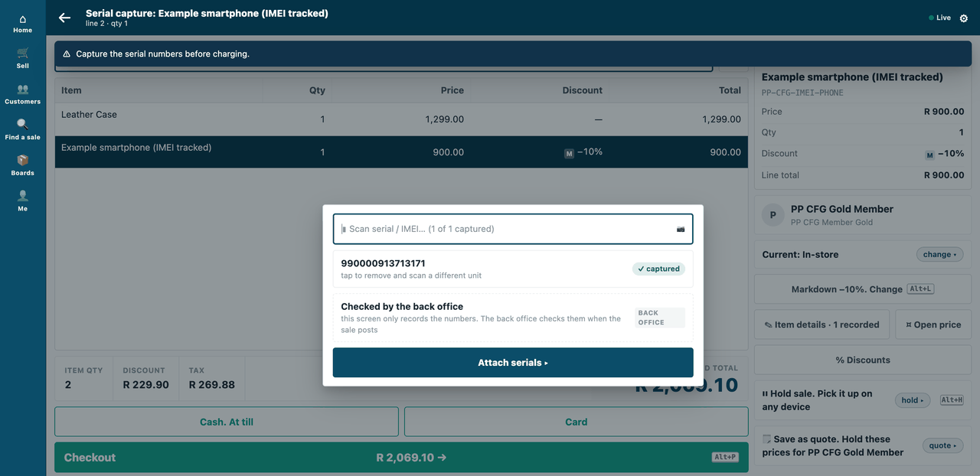This screenshot has width=980, height=476.
Task: Open Item details · 1 recorded
Action: coord(822,324)
